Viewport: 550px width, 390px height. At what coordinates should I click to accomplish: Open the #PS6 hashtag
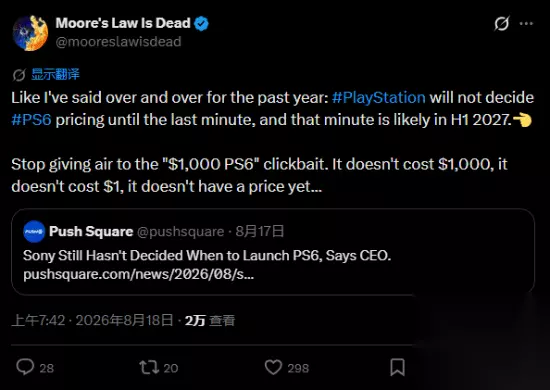(x=31, y=120)
